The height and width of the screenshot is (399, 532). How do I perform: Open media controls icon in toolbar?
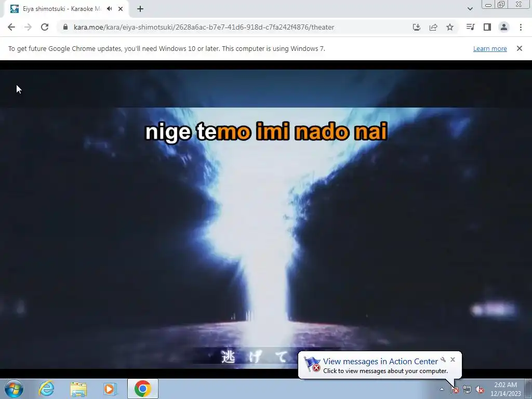click(x=470, y=27)
